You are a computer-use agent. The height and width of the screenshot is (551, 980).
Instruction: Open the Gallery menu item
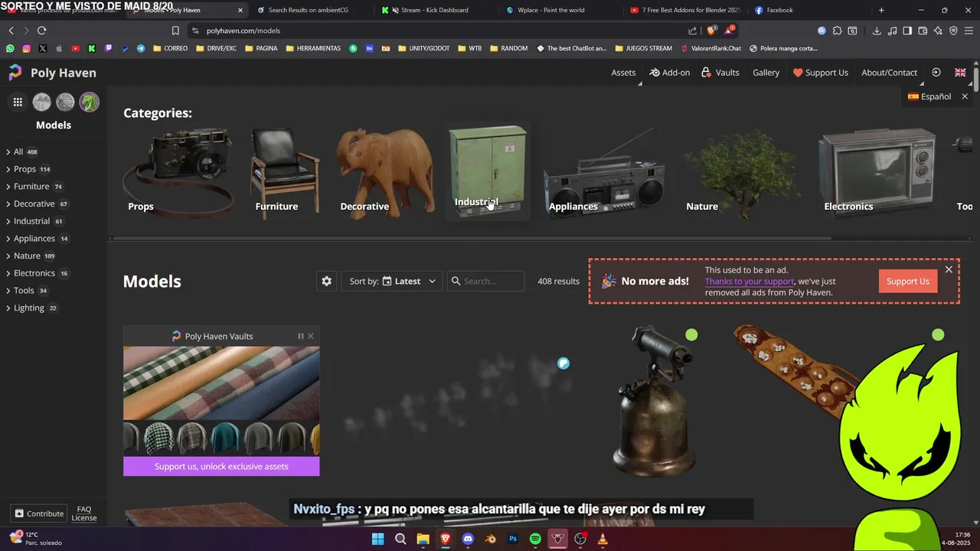[766, 73]
